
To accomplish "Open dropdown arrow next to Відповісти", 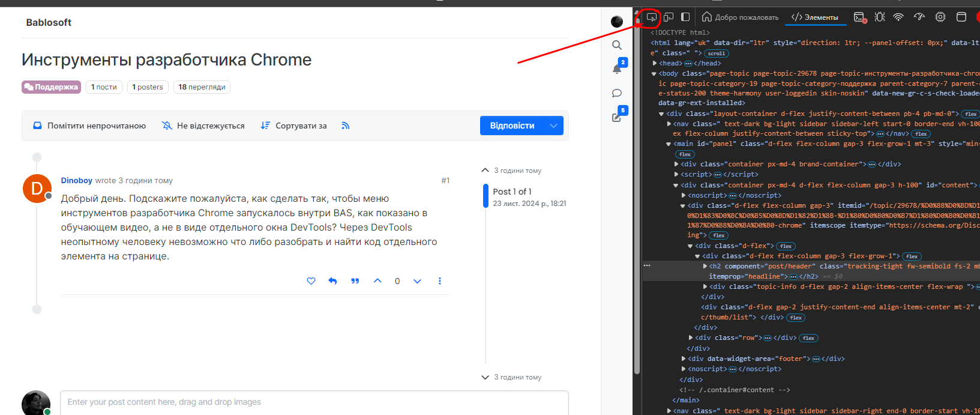I will coord(553,126).
